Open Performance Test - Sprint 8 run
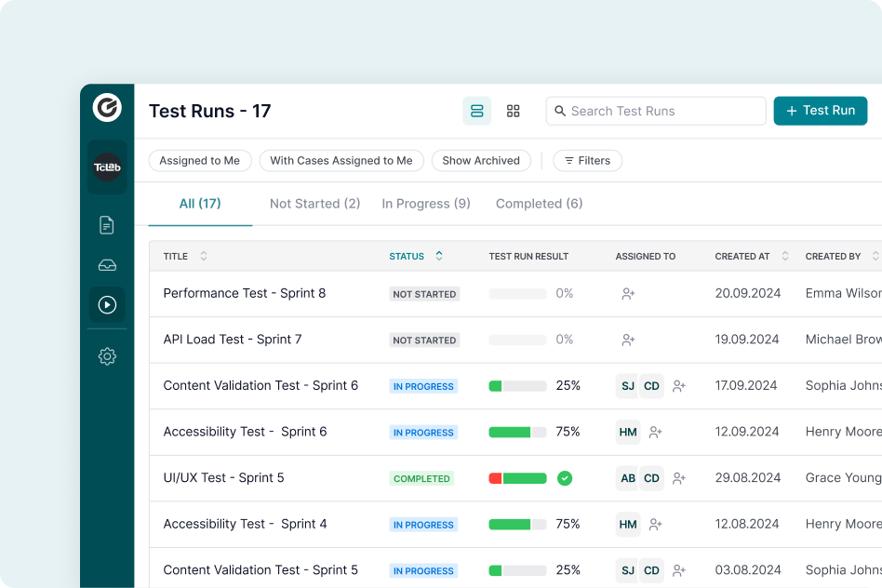This screenshot has height=588, width=882. tap(244, 293)
